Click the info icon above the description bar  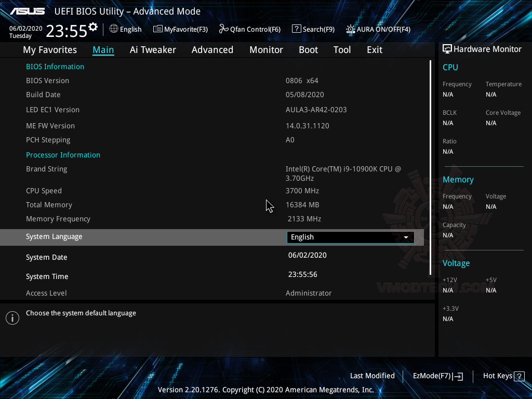[x=12, y=317]
